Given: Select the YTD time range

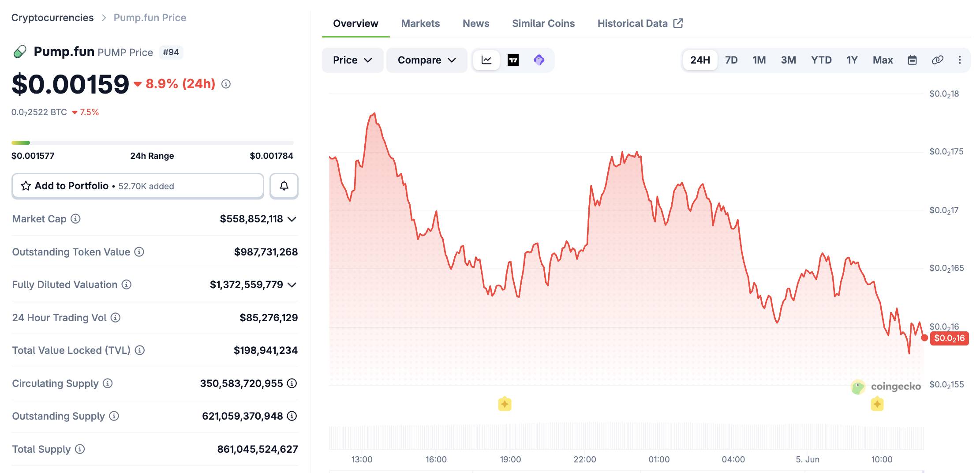Looking at the screenshot, I should tap(821, 60).
